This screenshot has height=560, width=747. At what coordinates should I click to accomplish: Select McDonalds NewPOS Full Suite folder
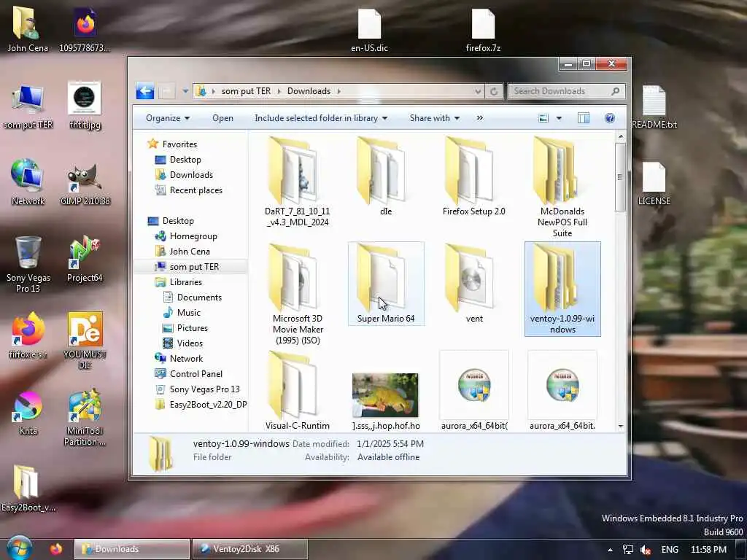pos(562,187)
